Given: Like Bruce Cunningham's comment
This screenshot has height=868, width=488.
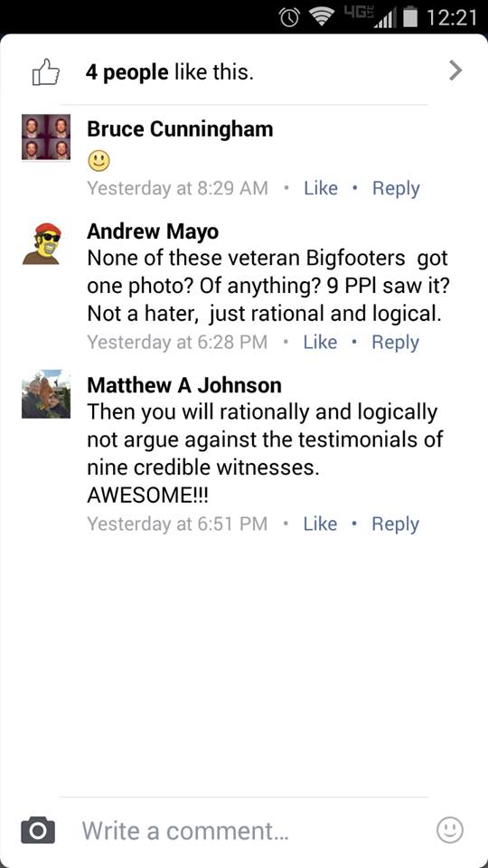Looking at the screenshot, I should point(320,188).
